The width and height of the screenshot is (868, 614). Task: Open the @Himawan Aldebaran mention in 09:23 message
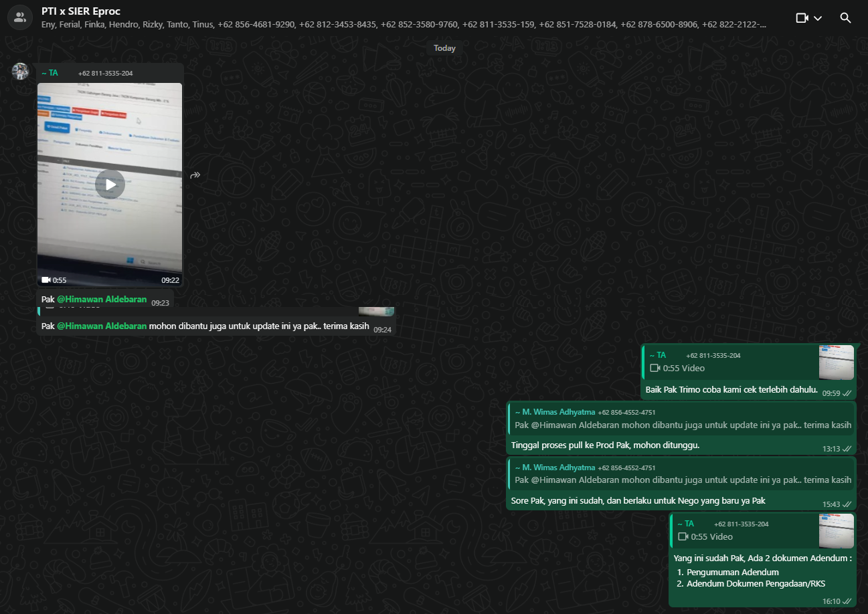[102, 300]
